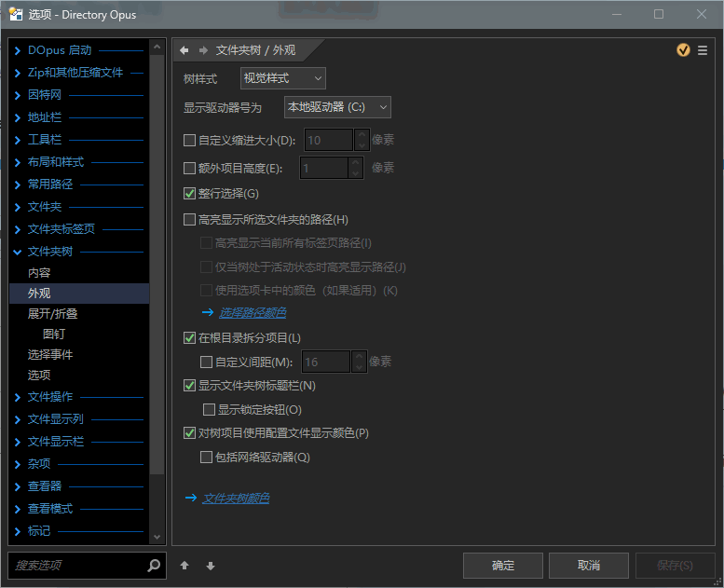
Task: Expand the Zip和其他压缩文件 category
Action: click(18, 73)
